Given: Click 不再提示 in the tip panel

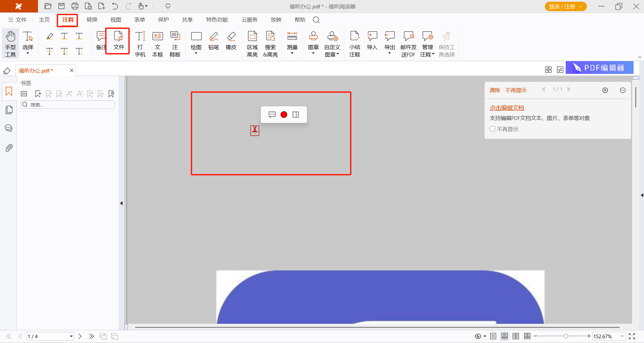Looking at the screenshot, I should 516,90.
